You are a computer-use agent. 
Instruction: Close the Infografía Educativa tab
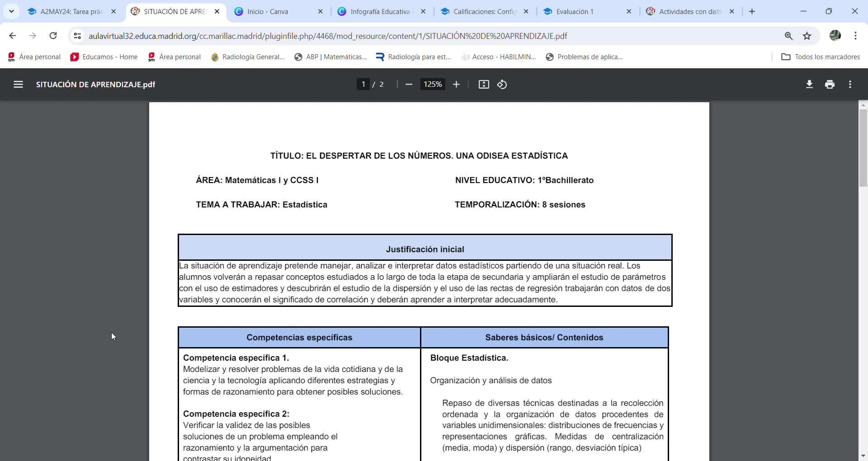(423, 12)
